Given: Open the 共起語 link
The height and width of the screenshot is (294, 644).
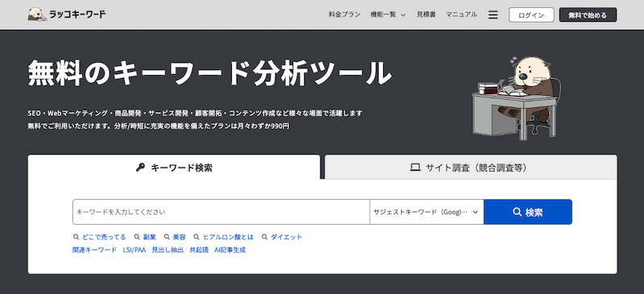Looking at the screenshot, I should pos(199,250).
